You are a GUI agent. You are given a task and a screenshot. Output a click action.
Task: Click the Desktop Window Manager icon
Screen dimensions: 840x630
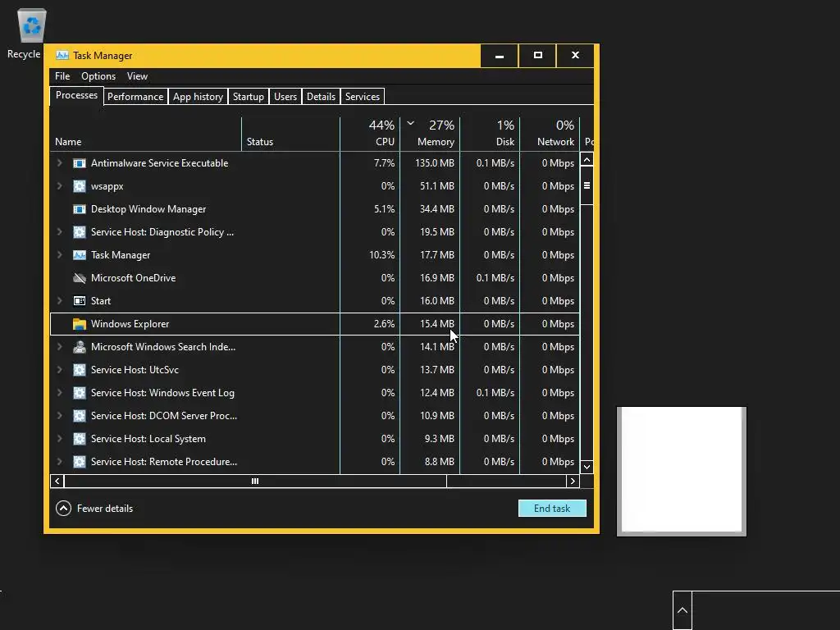coord(80,209)
